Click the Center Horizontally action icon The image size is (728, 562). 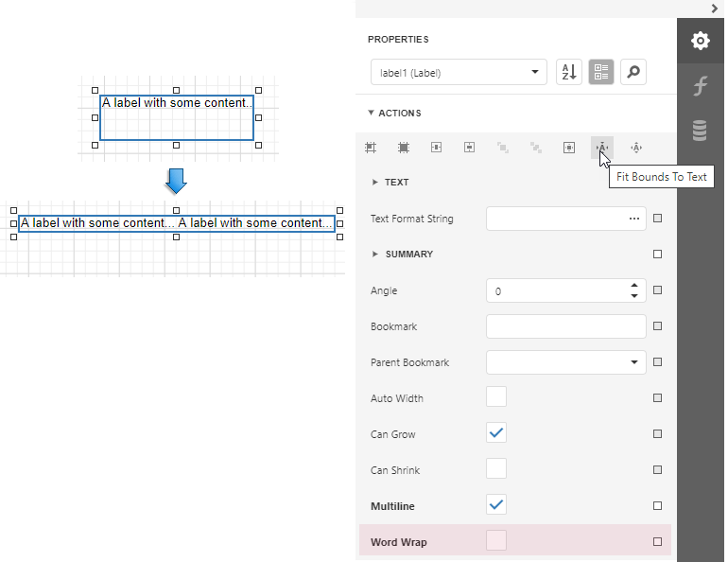tap(436, 148)
